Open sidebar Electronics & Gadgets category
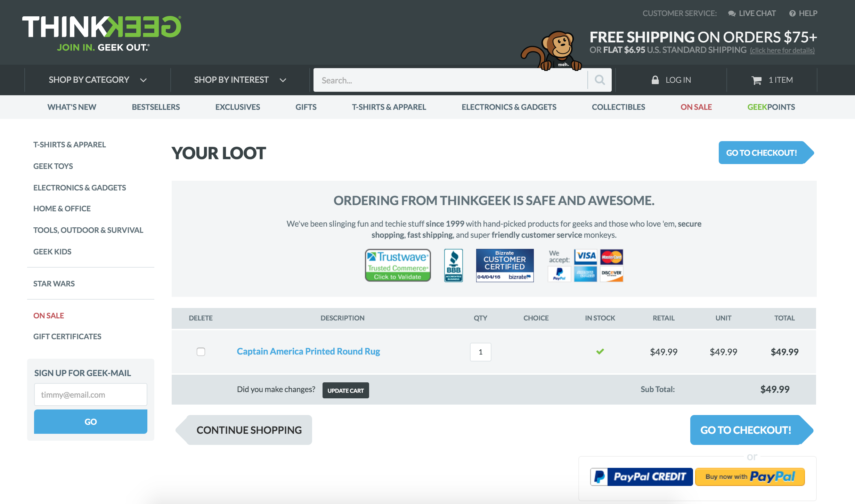The height and width of the screenshot is (504, 855). click(x=80, y=188)
